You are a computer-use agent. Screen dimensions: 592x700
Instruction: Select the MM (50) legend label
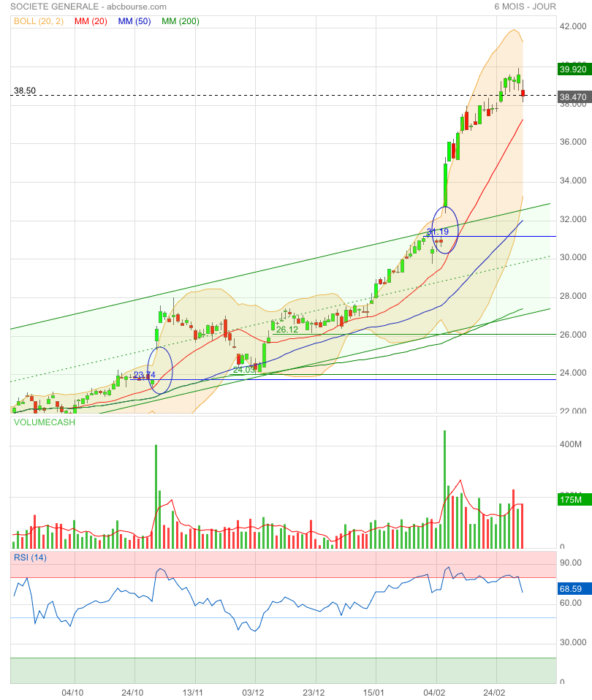[x=134, y=21]
